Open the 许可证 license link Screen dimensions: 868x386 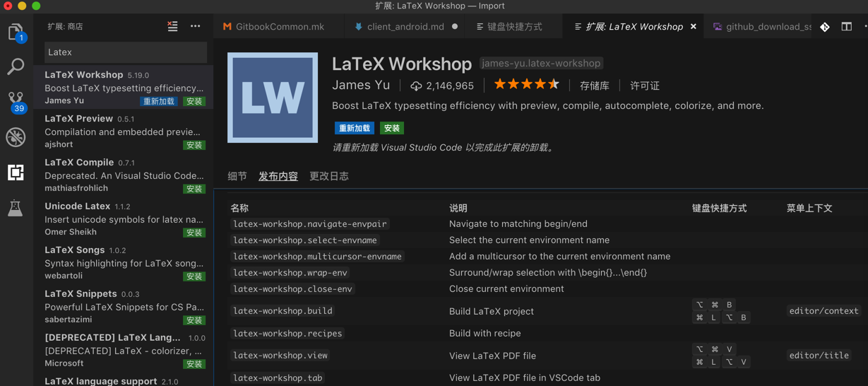645,86
